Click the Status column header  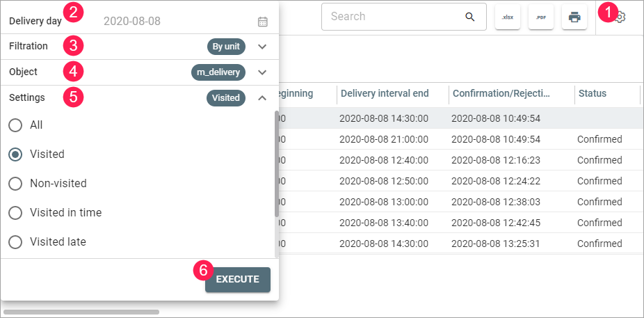click(x=592, y=94)
